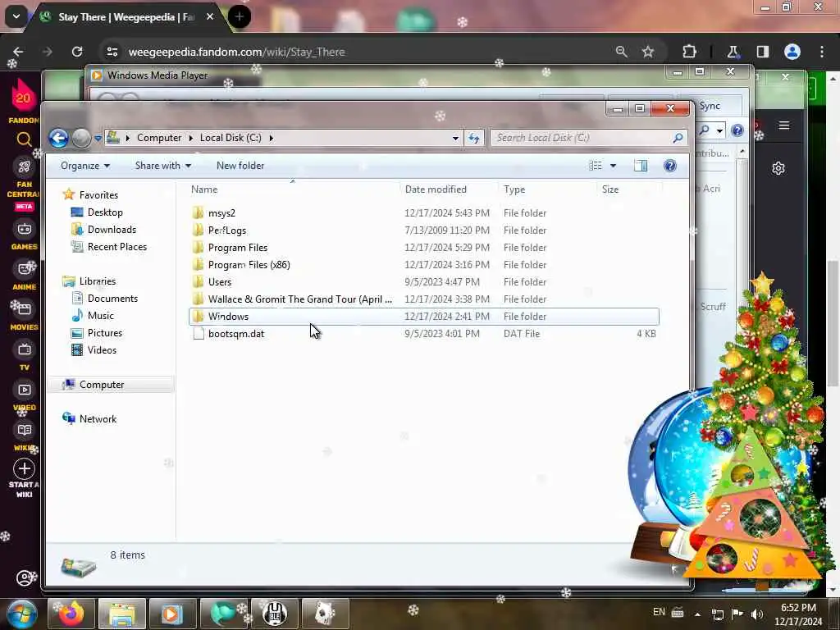Select Computer in navigation pane
The width and height of the screenshot is (840, 630).
coord(102,385)
